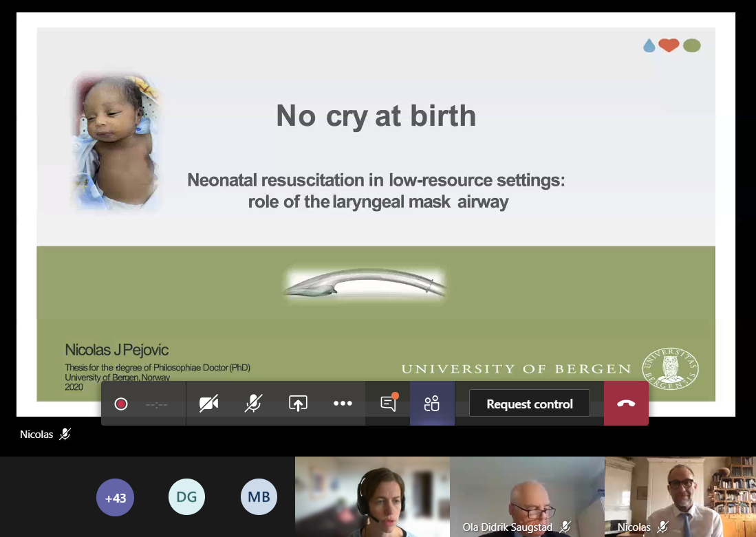Show the conversation chat panel
756x537 pixels.
388,404
